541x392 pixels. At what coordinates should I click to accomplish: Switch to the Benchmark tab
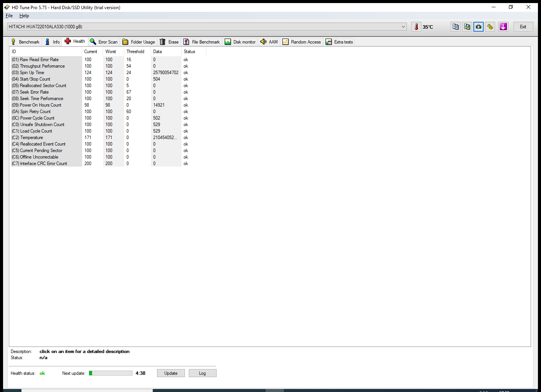pos(25,42)
